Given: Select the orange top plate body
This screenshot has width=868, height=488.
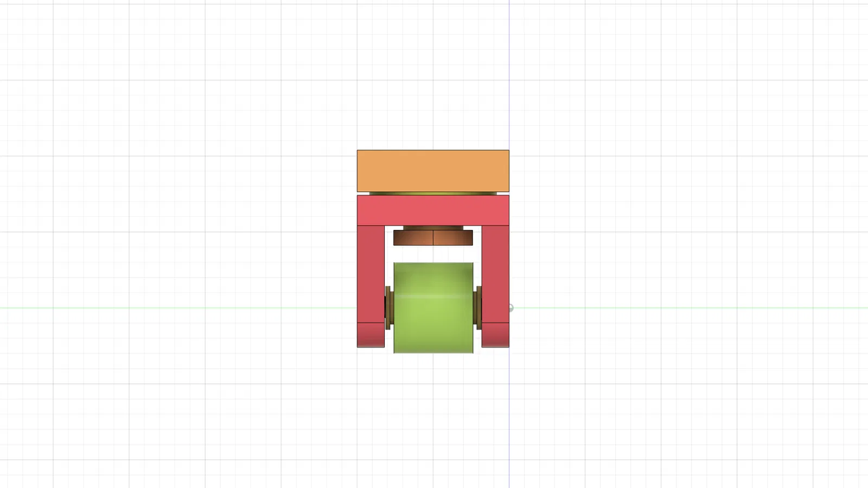Looking at the screenshot, I should (433, 171).
